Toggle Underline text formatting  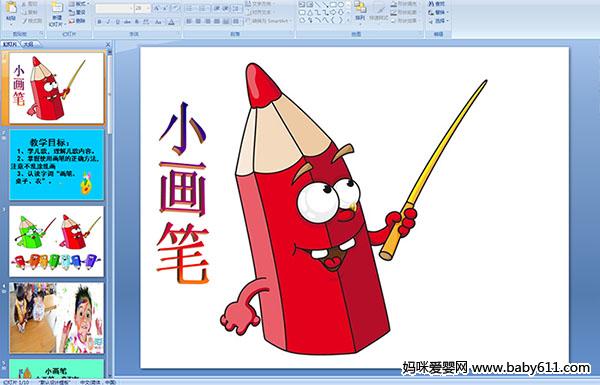click(117, 22)
